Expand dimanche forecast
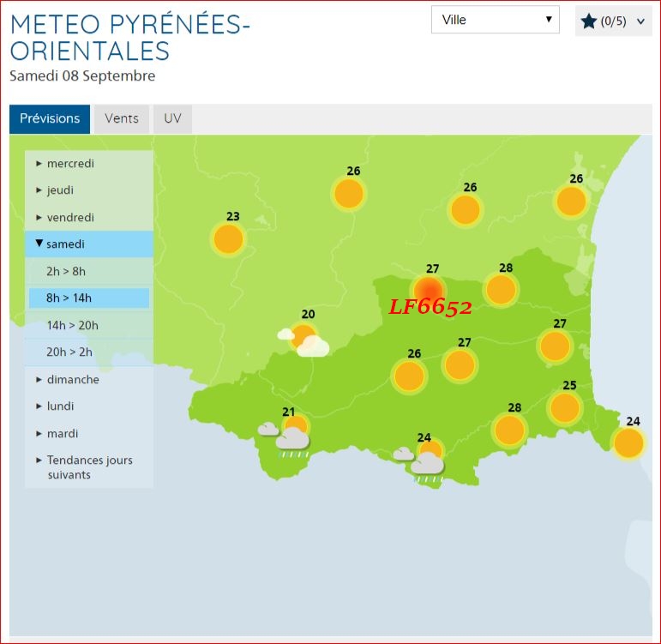Image resolution: width=661 pixels, height=644 pixels. pyautogui.click(x=89, y=379)
